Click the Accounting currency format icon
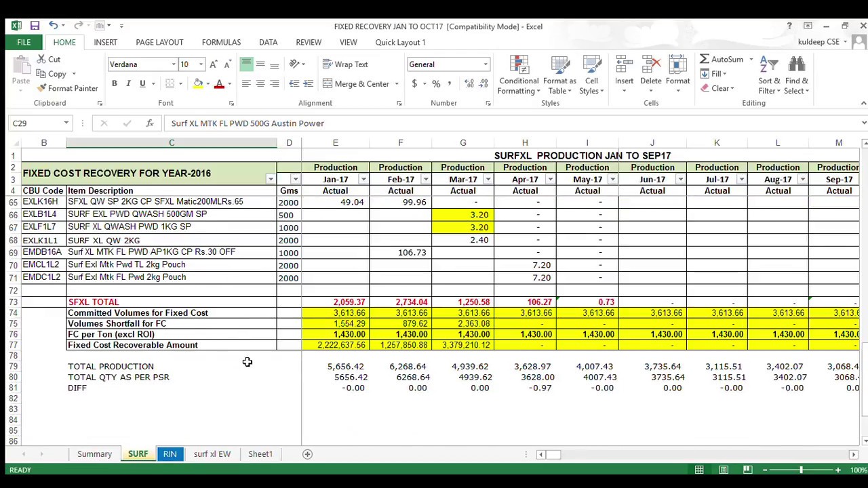Viewport: 868px width, 488px height. click(414, 84)
